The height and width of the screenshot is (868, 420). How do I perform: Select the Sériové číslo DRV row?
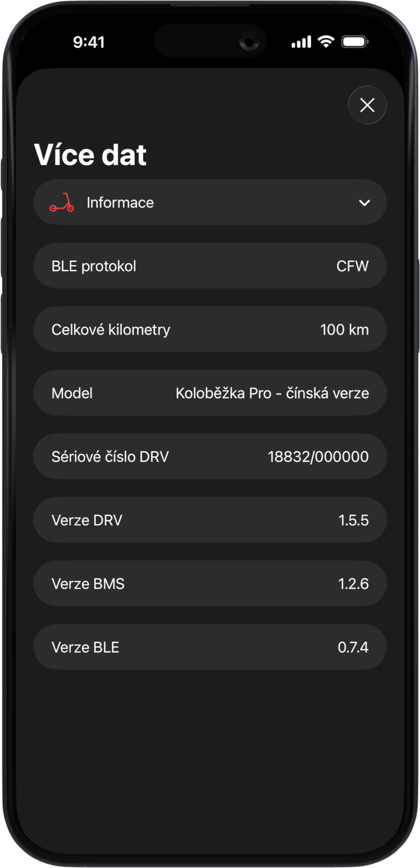(210, 457)
